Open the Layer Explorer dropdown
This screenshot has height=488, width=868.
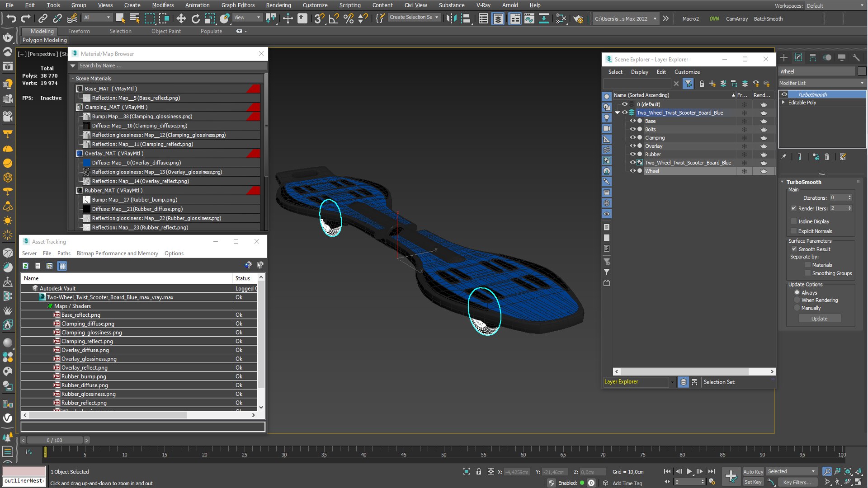click(639, 382)
